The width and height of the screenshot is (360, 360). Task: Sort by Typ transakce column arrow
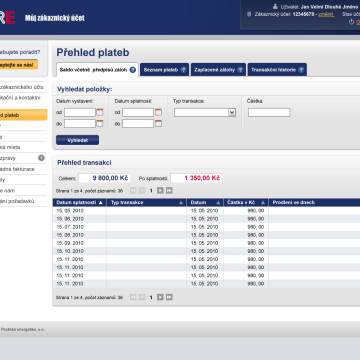point(181,203)
